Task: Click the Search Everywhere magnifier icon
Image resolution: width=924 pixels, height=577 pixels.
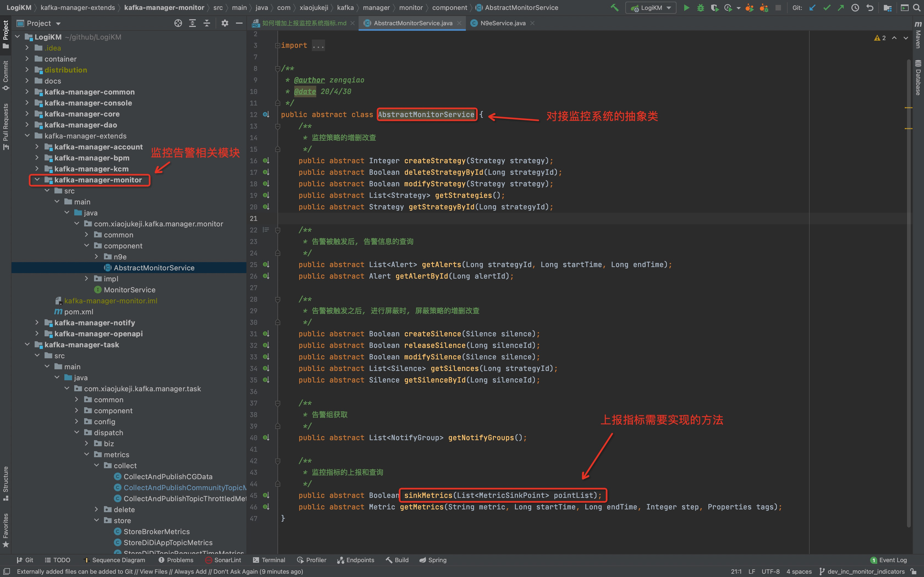Action: click(917, 8)
